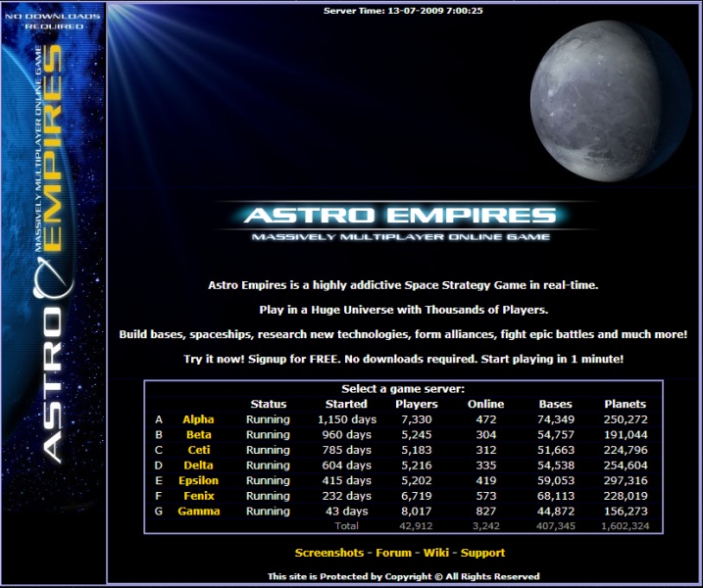Click the copyright notice text
This screenshot has height=588, width=703.
coord(403,577)
